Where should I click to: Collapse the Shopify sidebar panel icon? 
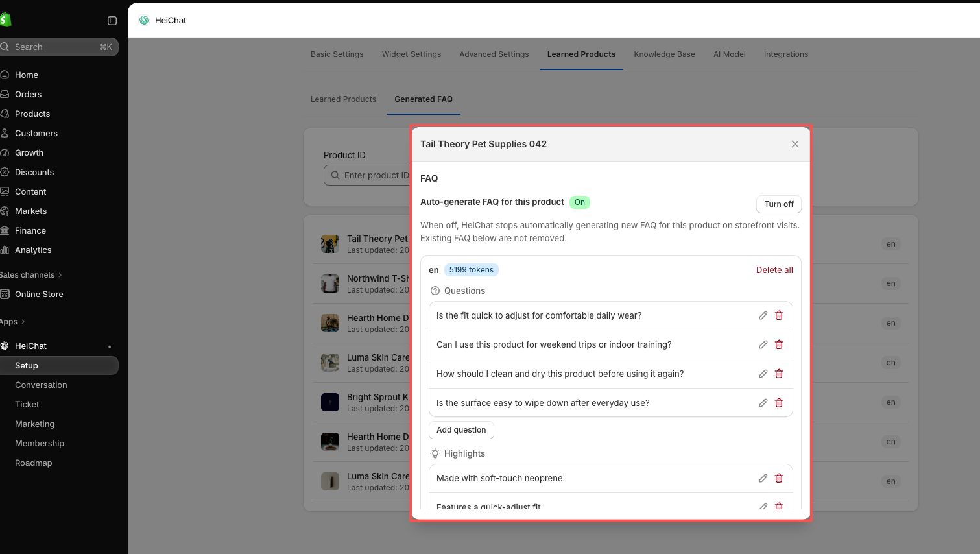112,21
